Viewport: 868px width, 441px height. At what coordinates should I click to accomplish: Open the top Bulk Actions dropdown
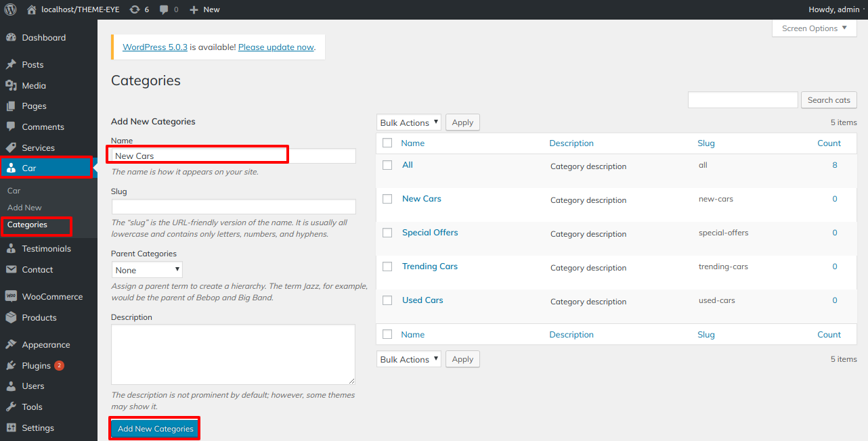408,122
